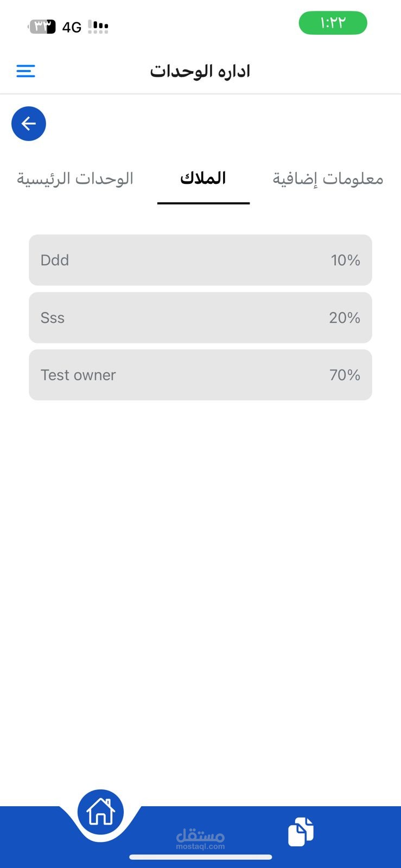Switch to الوحدات الرئيسية tab
This screenshot has width=401, height=868.
tap(75, 178)
